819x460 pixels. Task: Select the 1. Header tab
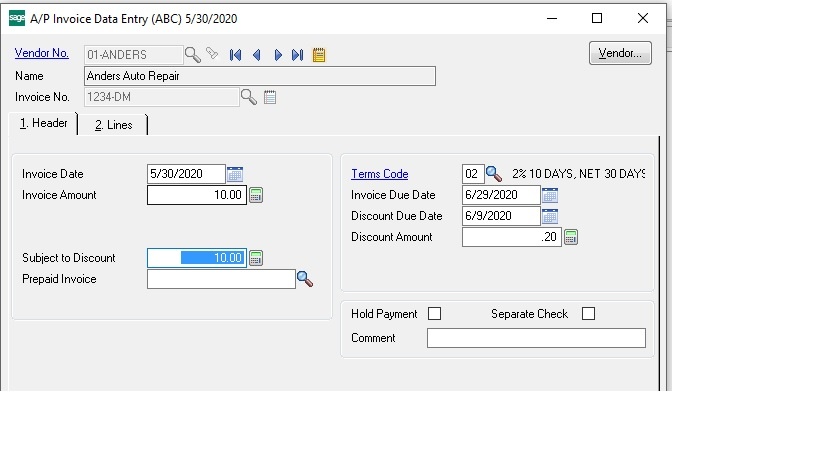[44, 123]
